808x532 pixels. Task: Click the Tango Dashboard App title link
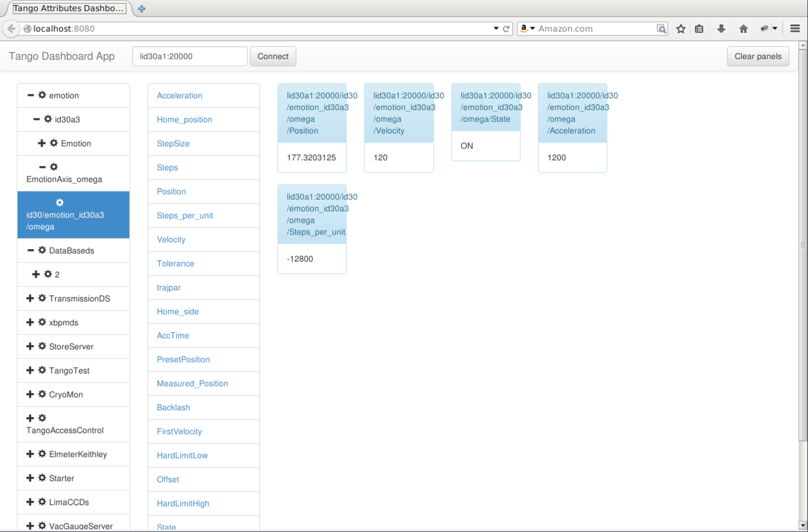tap(62, 56)
